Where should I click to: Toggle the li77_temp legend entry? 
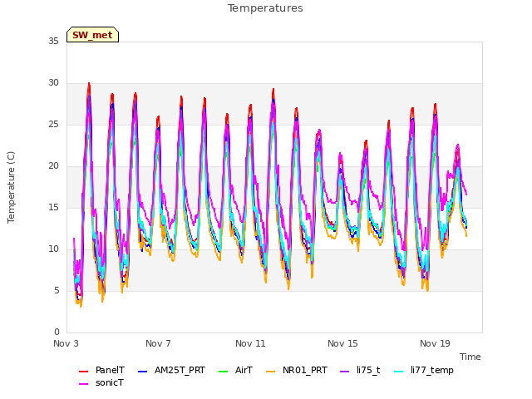click(424, 370)
